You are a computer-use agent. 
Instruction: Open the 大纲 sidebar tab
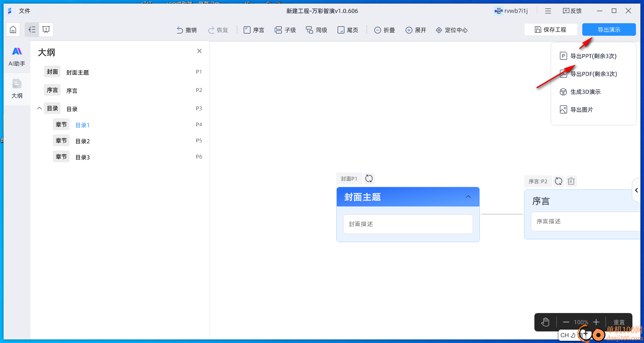point(17,89)
